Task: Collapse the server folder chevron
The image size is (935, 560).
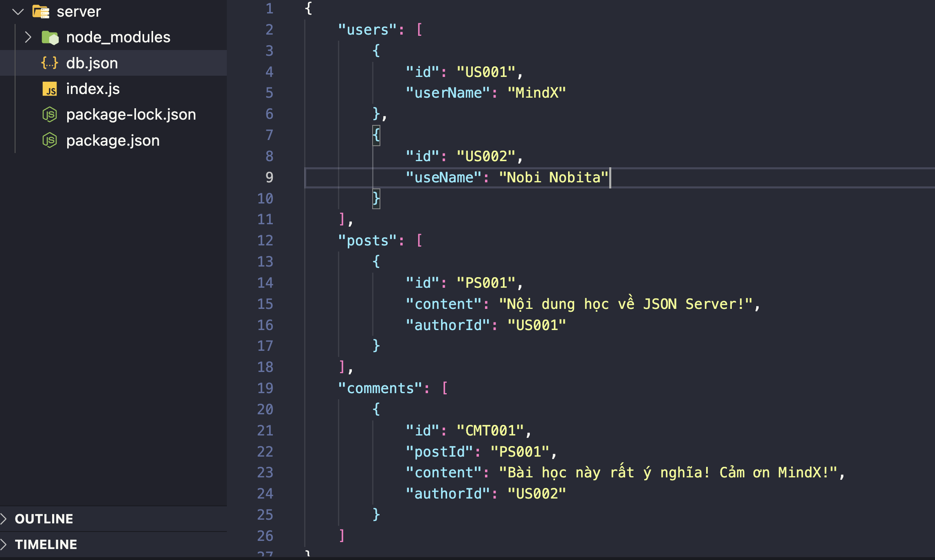Action: [18, 11]
